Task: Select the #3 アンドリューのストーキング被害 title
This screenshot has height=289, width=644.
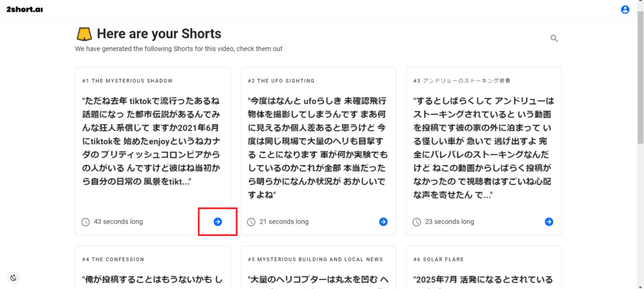Action: 462,81
